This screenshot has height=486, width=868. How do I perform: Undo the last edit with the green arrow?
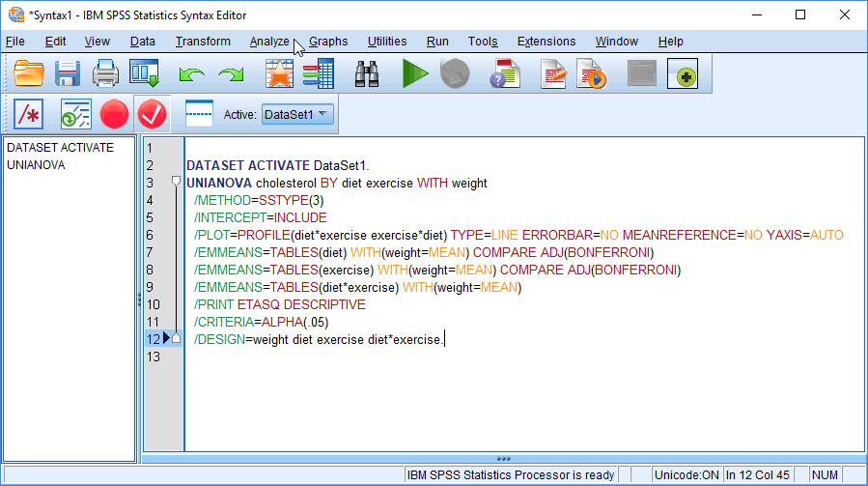coord(191,73)
